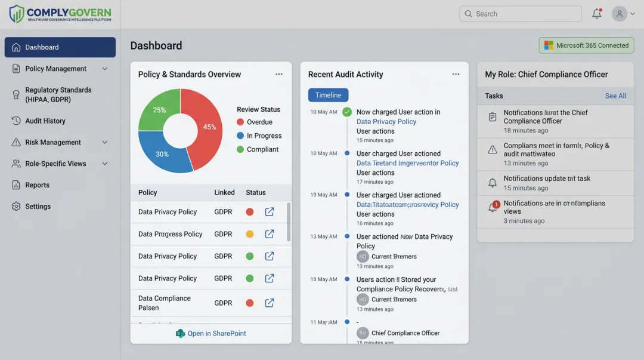644x360 pixels.
Task: Open Settings page
Action: [x=60, y=206]
